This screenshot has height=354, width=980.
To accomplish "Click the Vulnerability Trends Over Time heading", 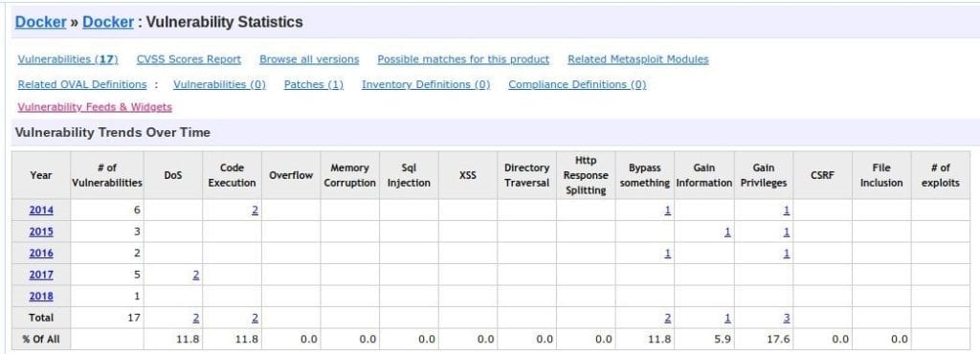I will (x=113, y=132).
